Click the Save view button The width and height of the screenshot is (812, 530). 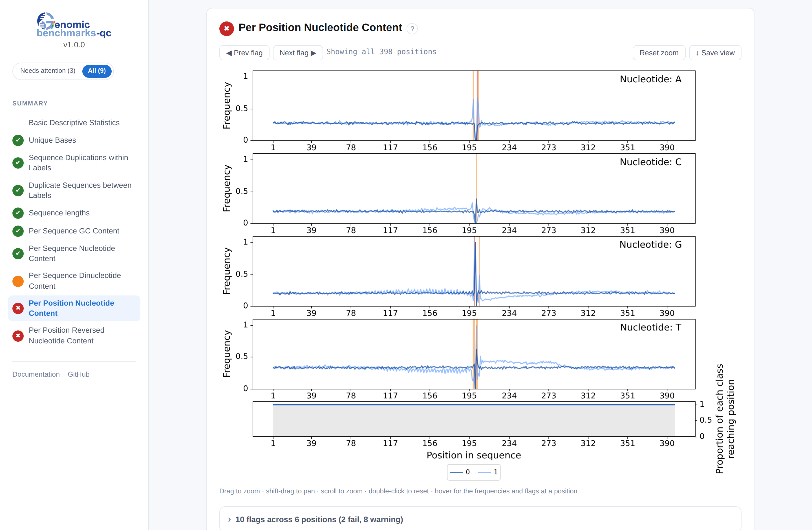[x=715, y=53]
